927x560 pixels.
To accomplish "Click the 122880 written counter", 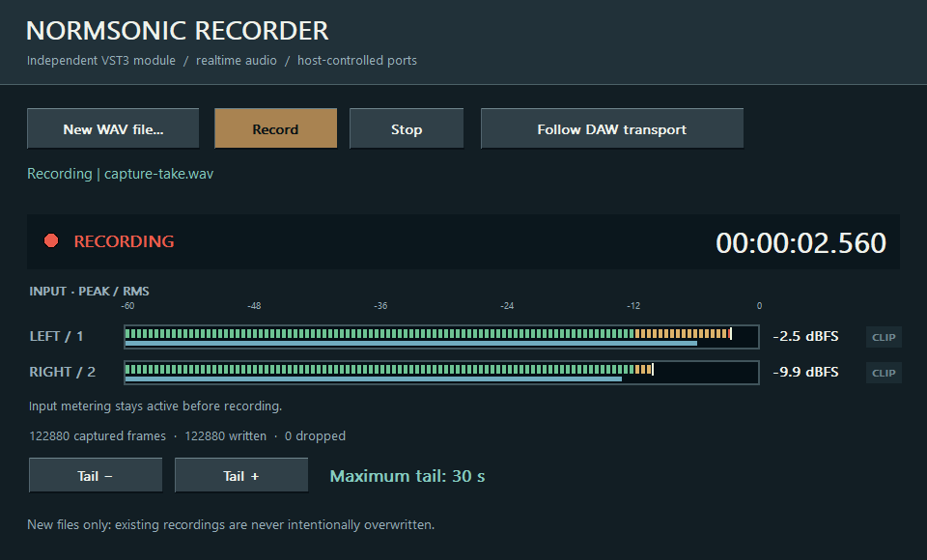I will click(225, 435).
